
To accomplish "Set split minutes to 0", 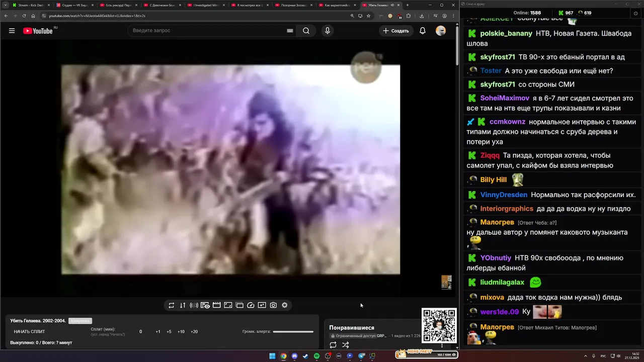I will 141,332.
